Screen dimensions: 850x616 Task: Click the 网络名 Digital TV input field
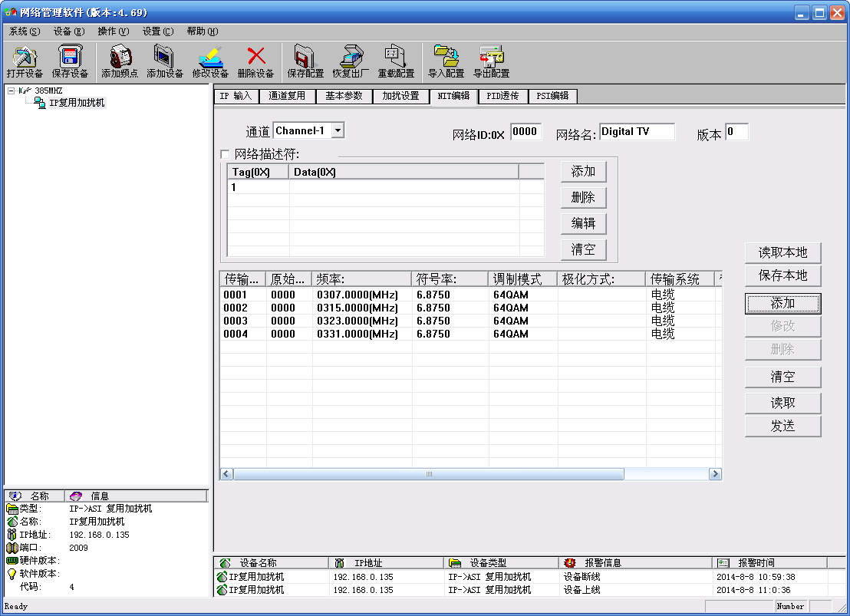point(637,132)
